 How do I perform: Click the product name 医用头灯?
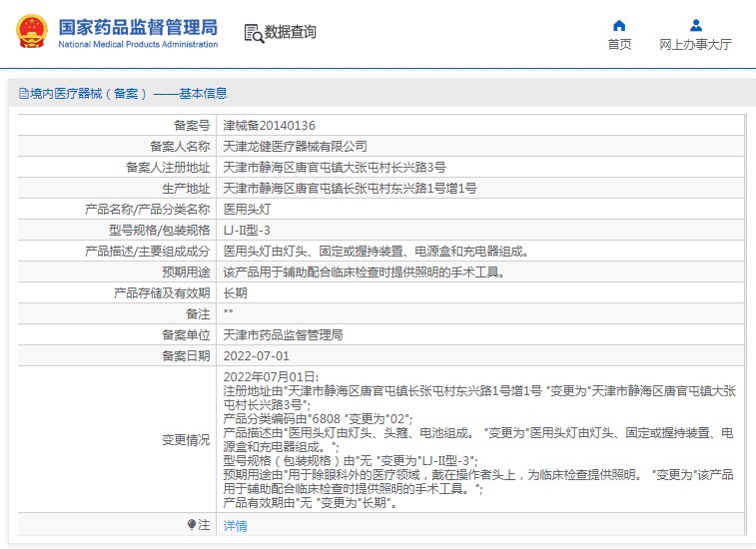pyautogui.click(x=247, y=210)
